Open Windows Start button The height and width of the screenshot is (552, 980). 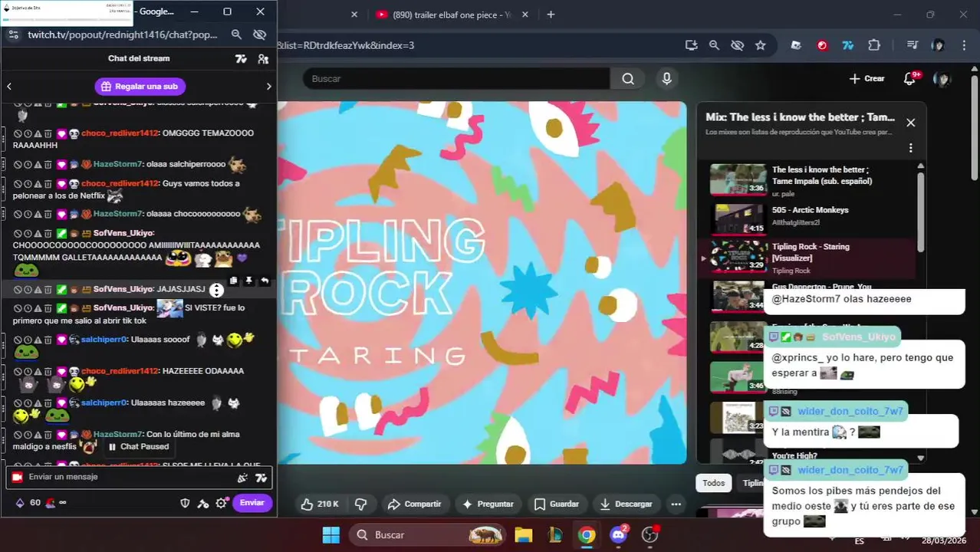331,535
